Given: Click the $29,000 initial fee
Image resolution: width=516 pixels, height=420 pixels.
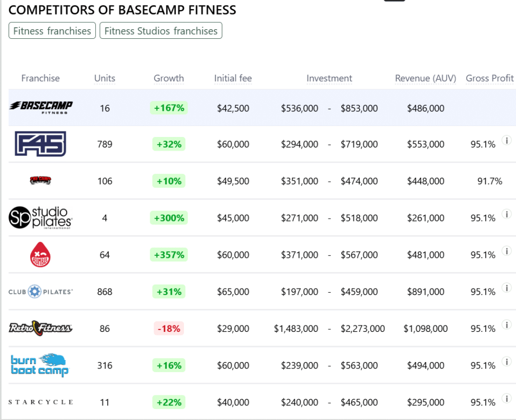Looking at the screenshot, I should click(x=233, y=328).
